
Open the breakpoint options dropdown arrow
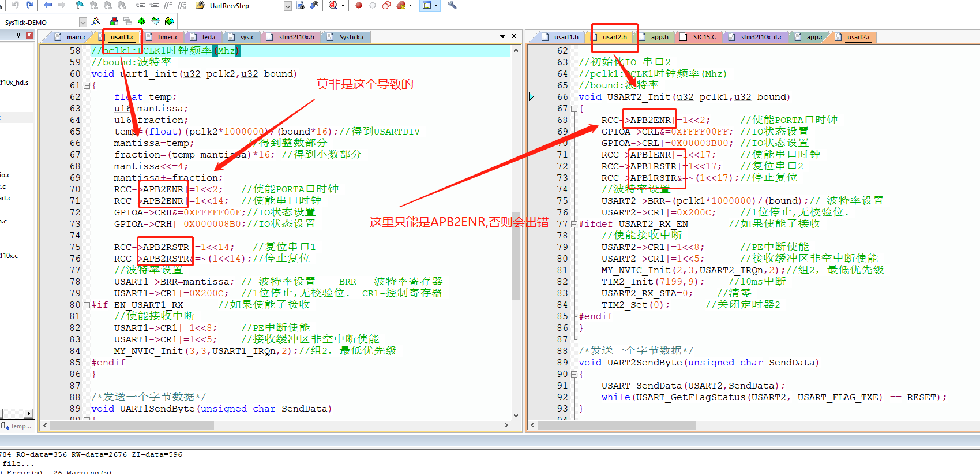click(411, 5)
